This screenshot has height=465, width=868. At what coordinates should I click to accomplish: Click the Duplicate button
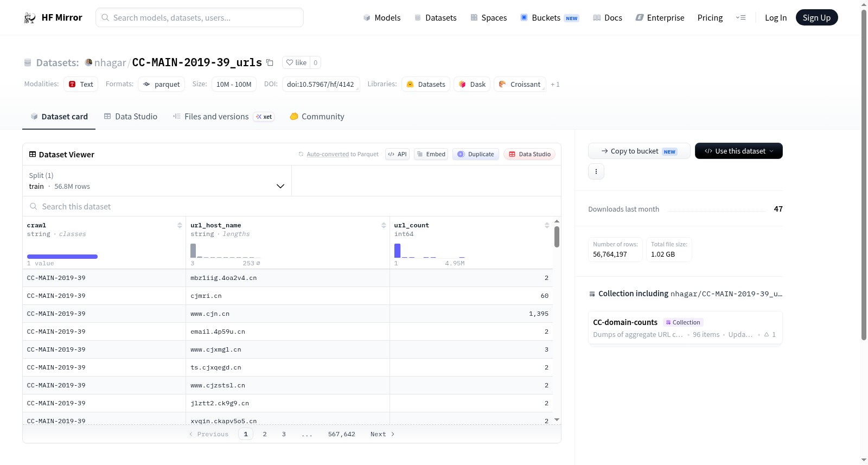point(476,154)
